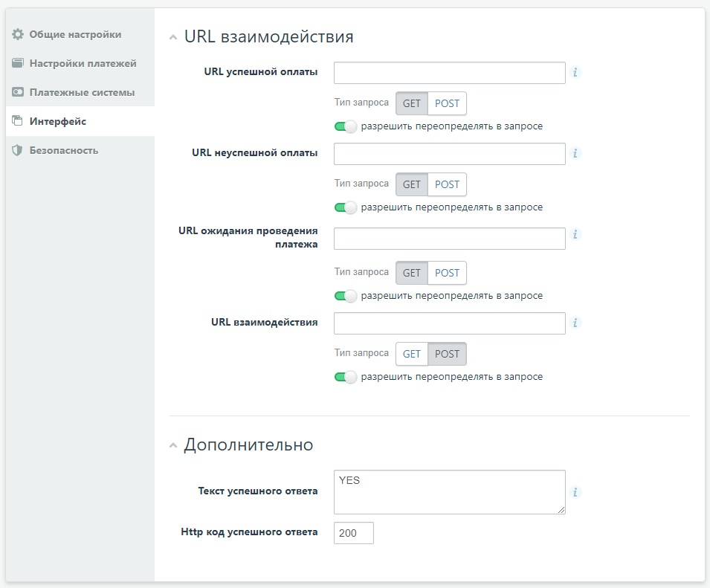The width and height of the screenshot is (710, 588).
Task: Click the Настройки платежей wallet icon
Action: pyautogui.click(x=18, y=64)
